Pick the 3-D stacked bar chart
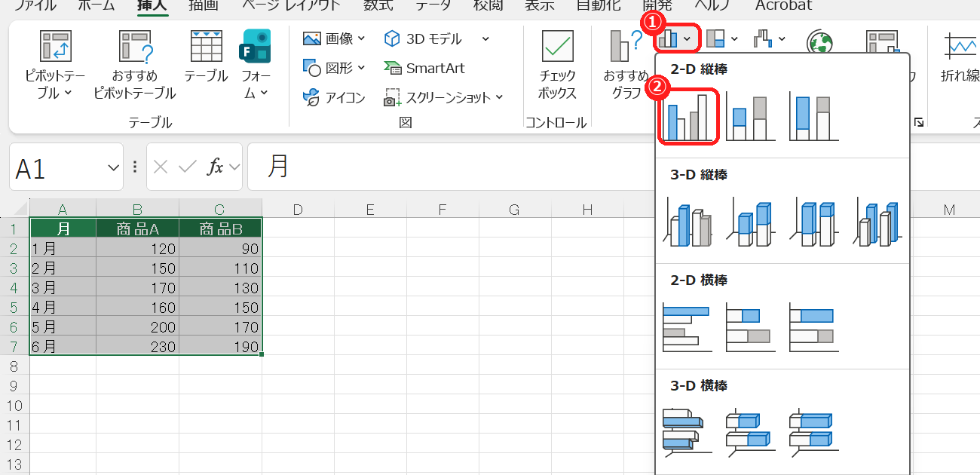This screenshot has width=980, height=475. [751, 433]
